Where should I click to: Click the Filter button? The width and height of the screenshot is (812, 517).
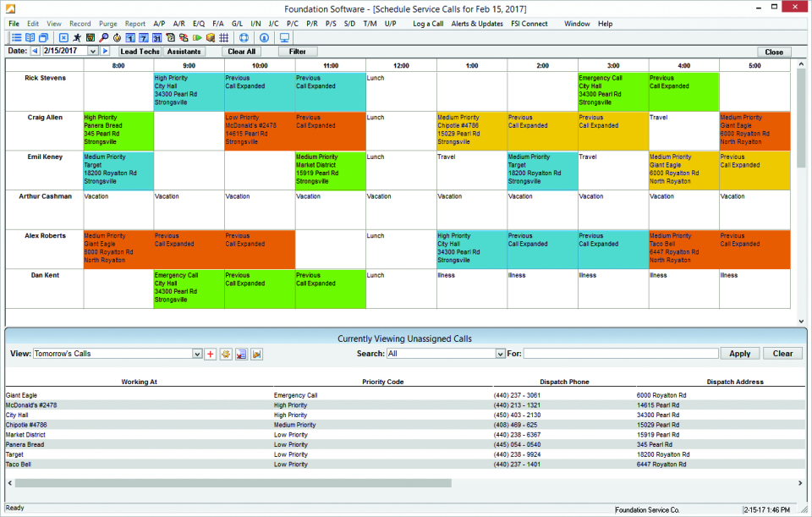tap(297, 52)
